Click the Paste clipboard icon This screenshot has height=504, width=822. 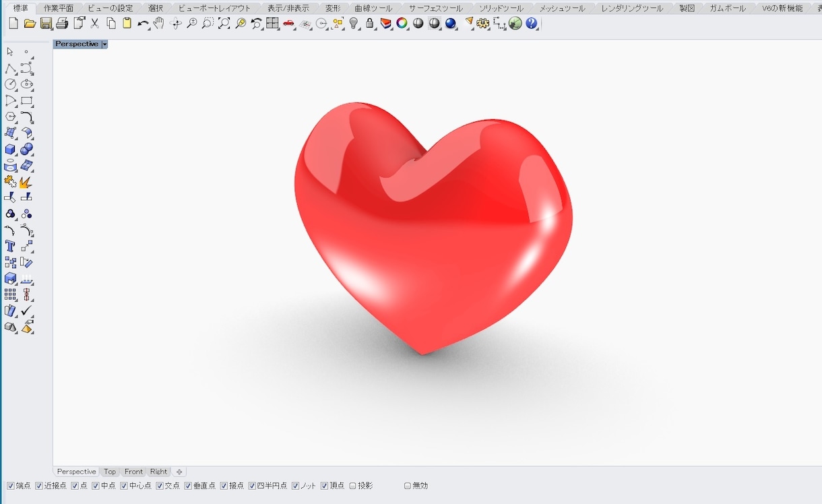tap(127, 24)
